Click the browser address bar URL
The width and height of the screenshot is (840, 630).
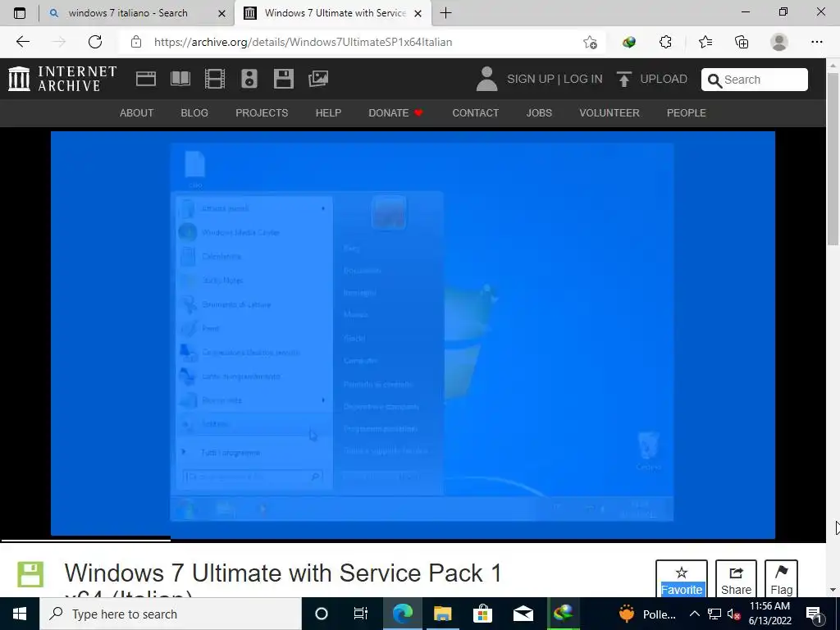click(304, 42)
